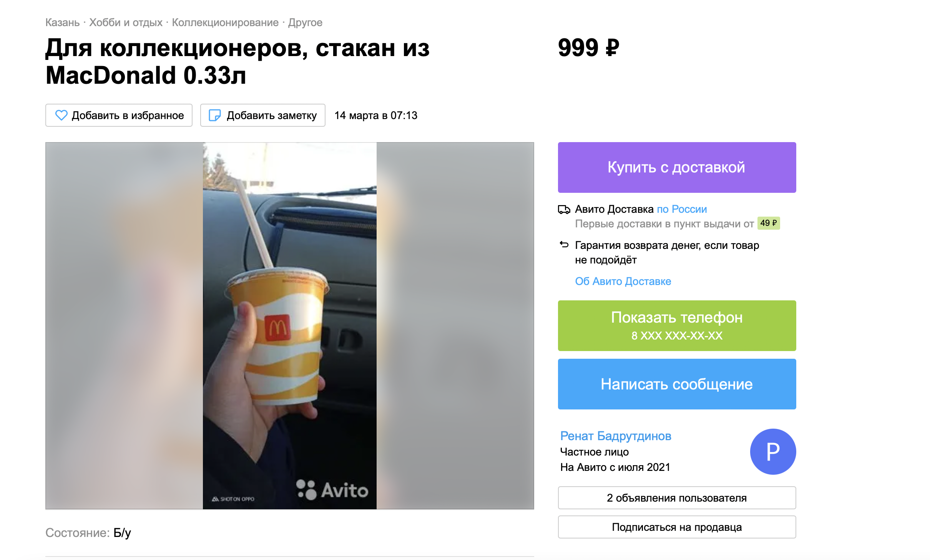Reveal number via Показать телефон button
930x560 pixels.
pyautogui.click(x=677, y=326)
